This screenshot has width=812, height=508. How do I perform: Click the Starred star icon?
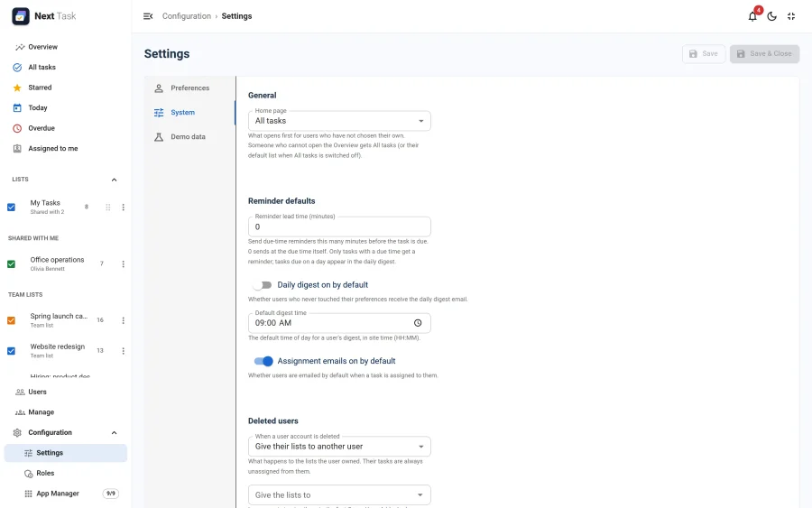pos(17,88)
